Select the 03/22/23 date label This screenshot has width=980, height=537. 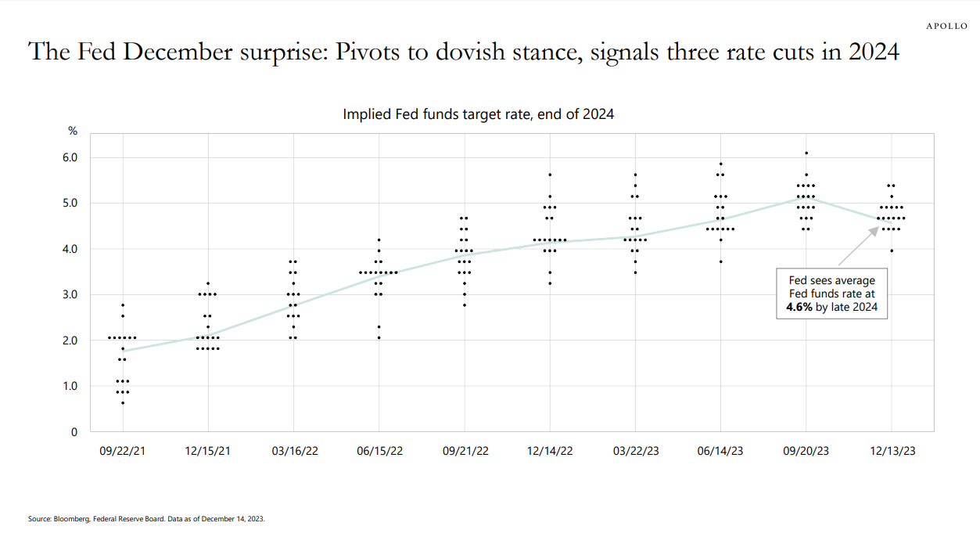635,451
